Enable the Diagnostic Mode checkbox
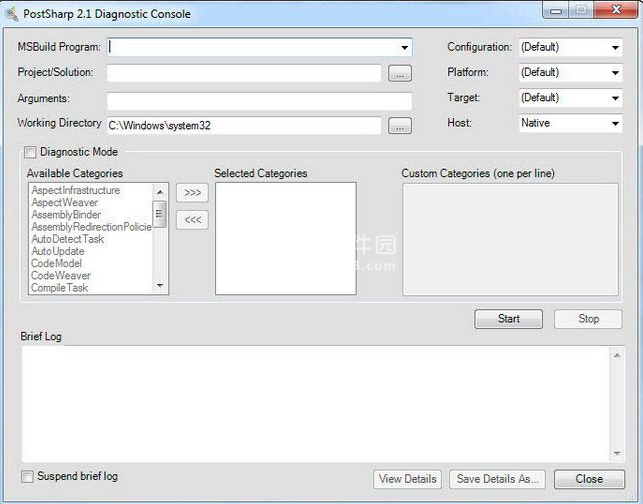This screenshot has width=643, height=504. tap(30, 153)
